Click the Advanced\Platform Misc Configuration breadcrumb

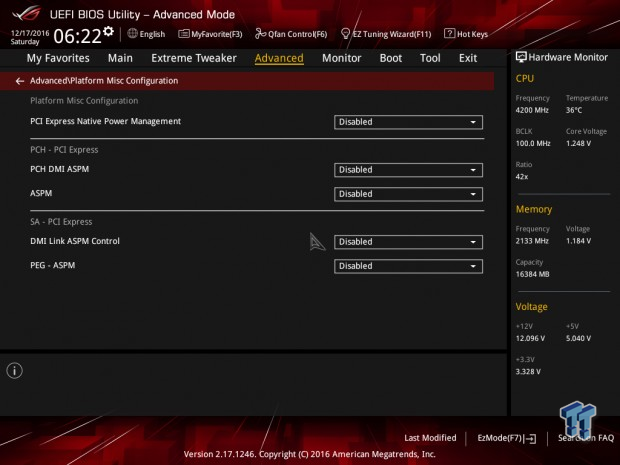click(104, 81)
